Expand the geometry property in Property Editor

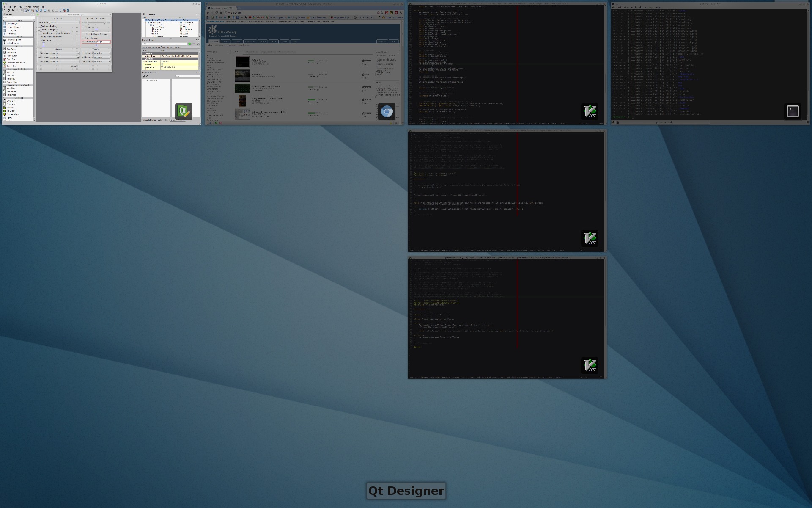143,67
